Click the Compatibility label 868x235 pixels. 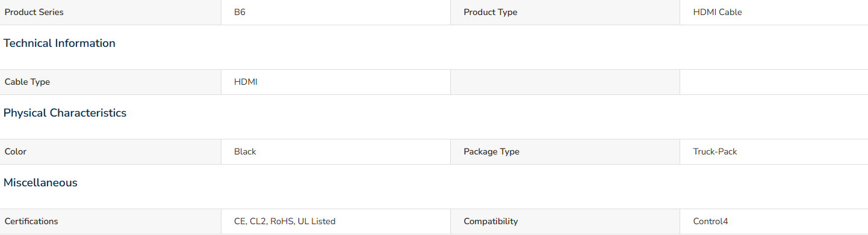coord(491,221)
